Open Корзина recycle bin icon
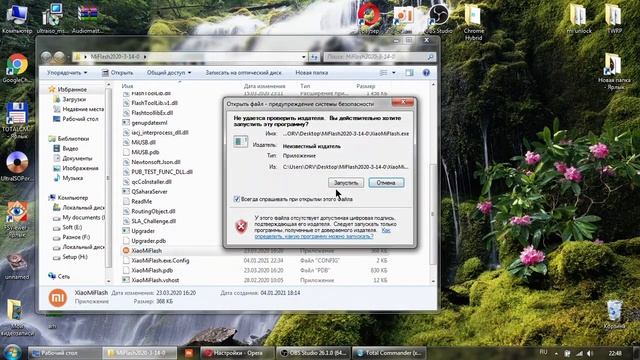640x360 pixels. (614, 314)
